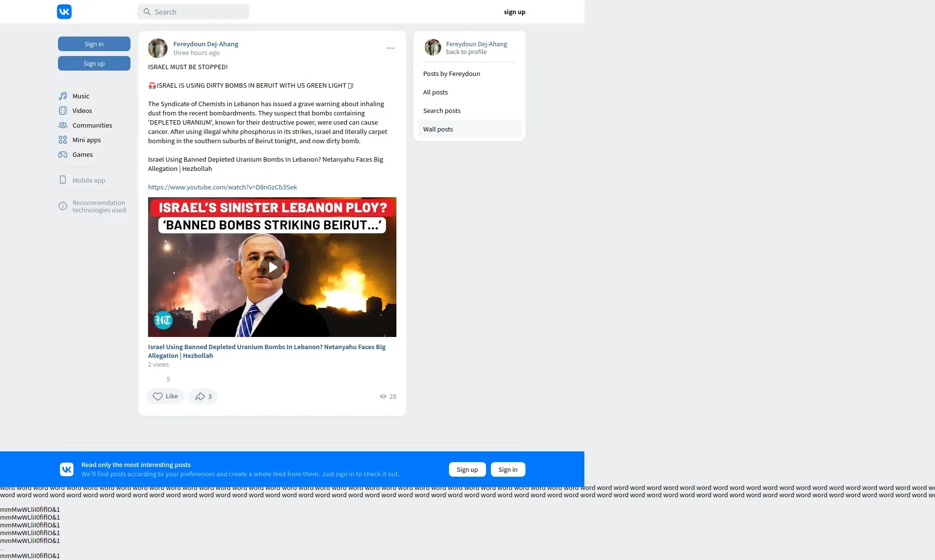Share the post using arrow button
Viewport: 935px width, 560px height.
[203, 396]
